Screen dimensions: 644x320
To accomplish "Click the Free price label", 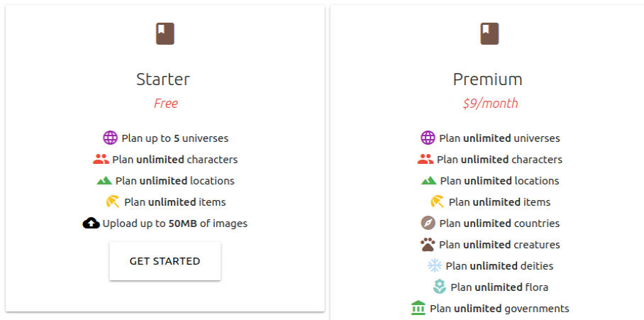I will pyautogui.click(x=165, y=104).
